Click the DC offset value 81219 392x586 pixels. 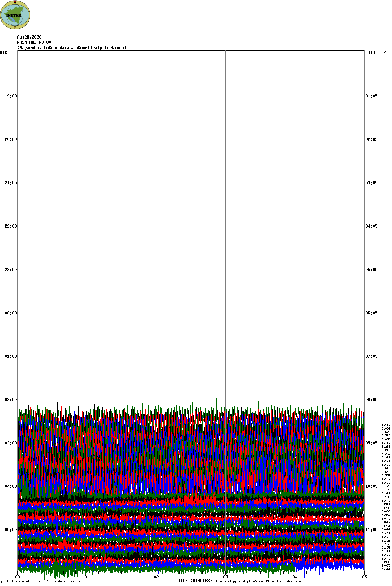point(386,450)
